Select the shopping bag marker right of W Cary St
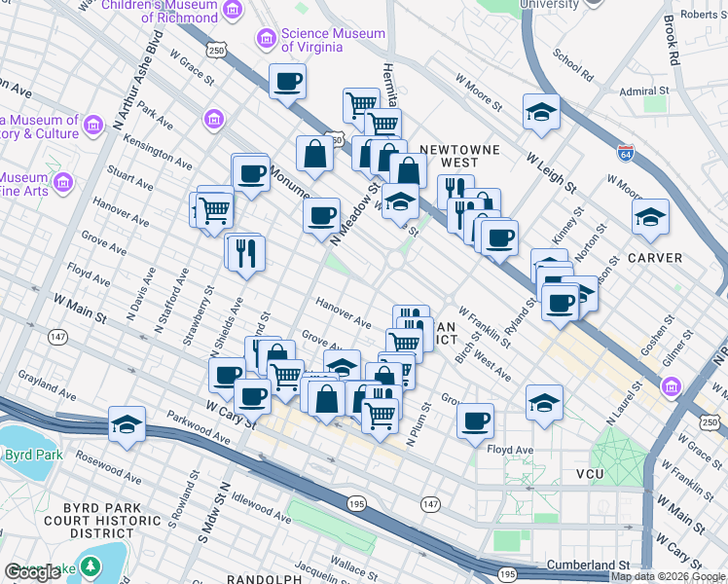 326,400
